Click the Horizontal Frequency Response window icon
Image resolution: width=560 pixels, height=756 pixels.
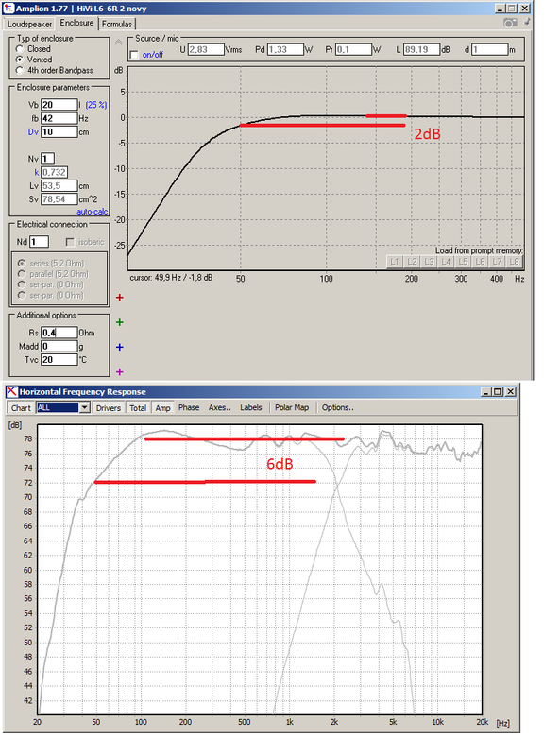11,391
